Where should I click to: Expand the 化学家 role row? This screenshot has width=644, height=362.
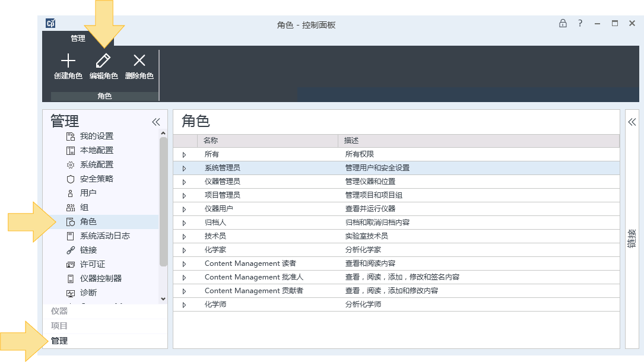pos(184,250)
